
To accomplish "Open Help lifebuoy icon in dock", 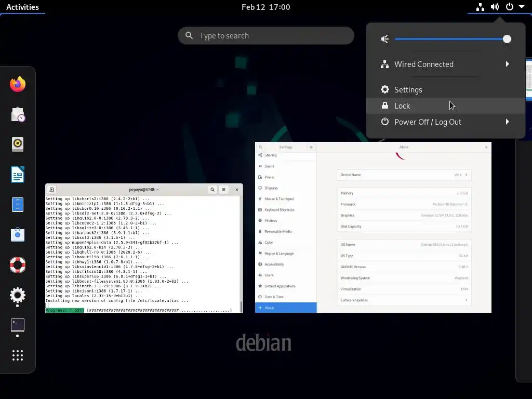I will [18, 264].
